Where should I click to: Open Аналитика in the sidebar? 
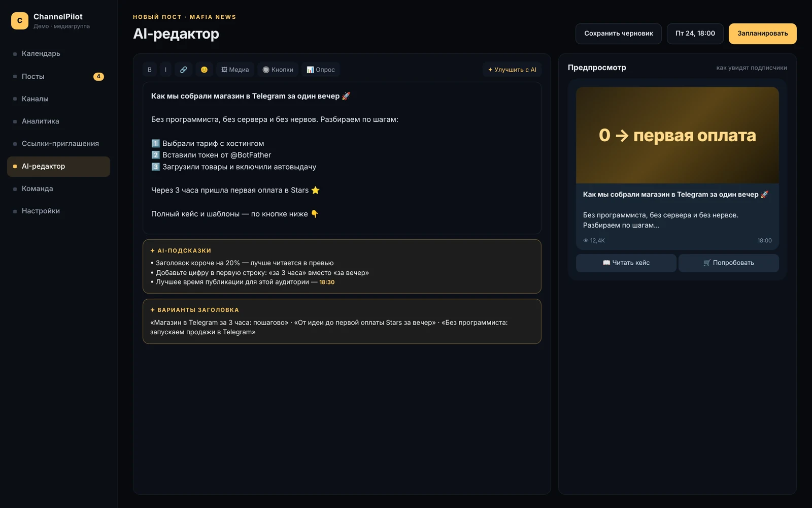tap(58, 121)
